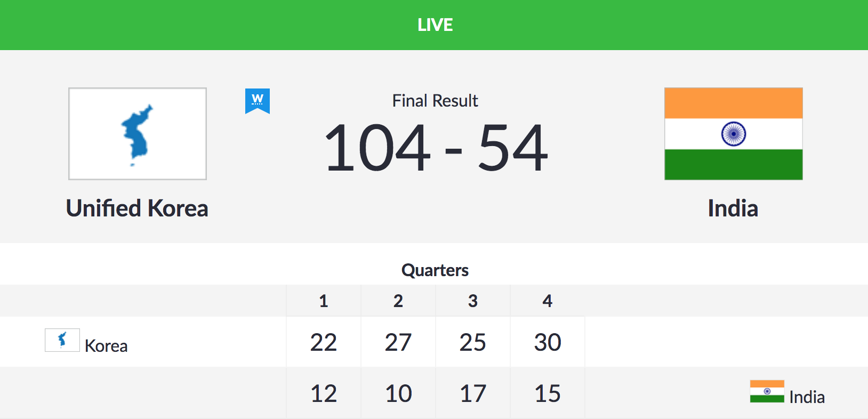This screenshot has width=868, height=419.
Task: Select the LIVE header banner
Action: [x=434, y=25]
